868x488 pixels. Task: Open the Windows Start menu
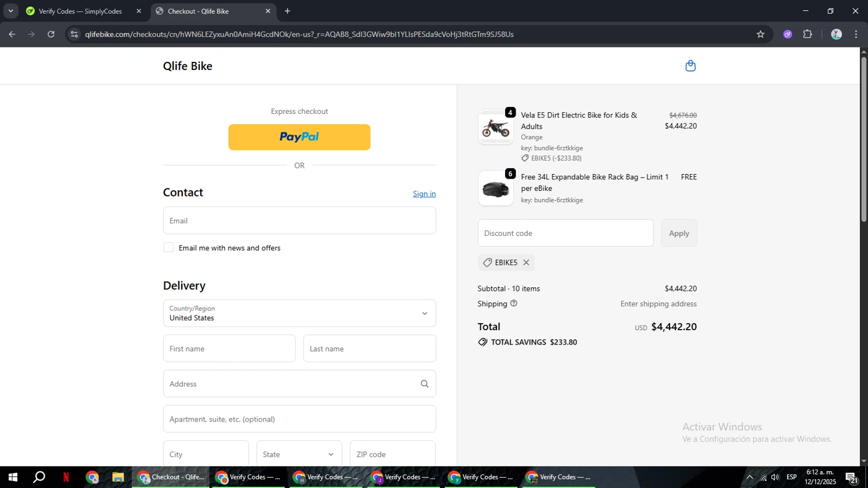point(13,477)
